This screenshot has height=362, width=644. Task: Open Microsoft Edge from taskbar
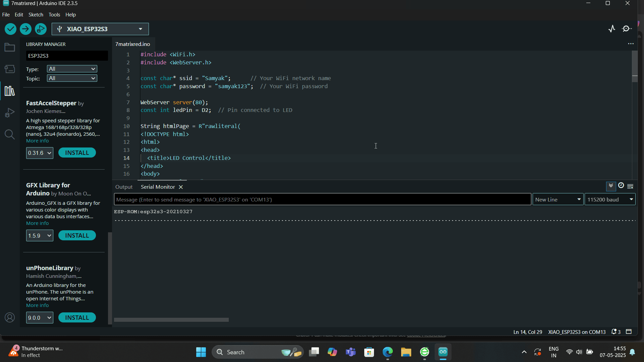pyautogui.click(x=388, y=352)
